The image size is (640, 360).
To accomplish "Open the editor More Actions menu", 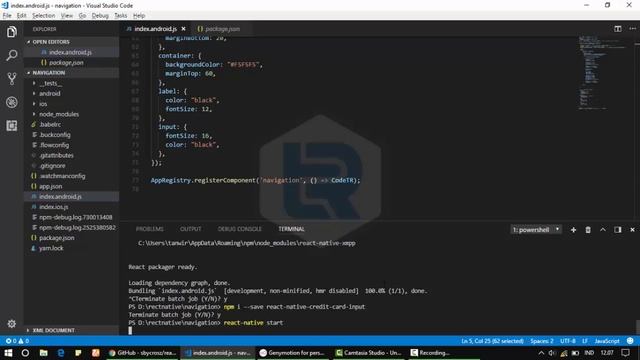I will 632,29.
